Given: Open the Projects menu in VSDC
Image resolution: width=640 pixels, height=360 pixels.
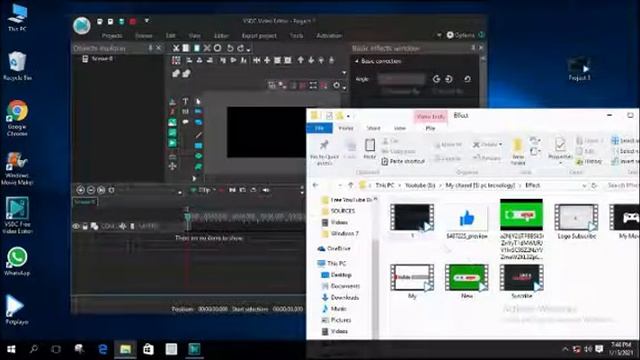Looking at the screenshot, I should tap(112, 36).
